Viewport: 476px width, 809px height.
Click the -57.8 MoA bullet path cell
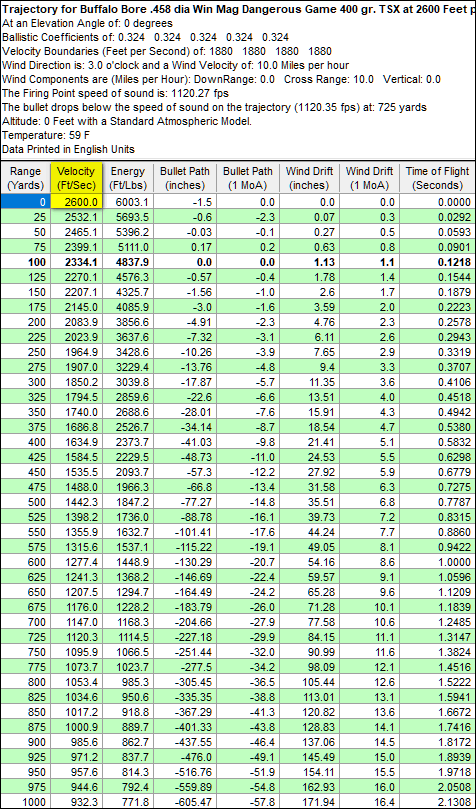tap(248, 802)
